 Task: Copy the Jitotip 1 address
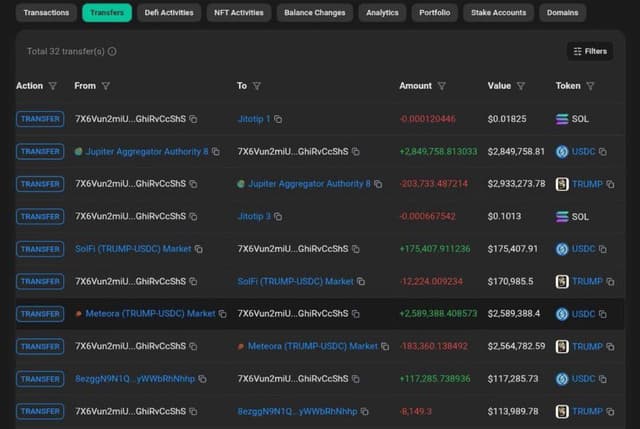[x=278, y=119]
